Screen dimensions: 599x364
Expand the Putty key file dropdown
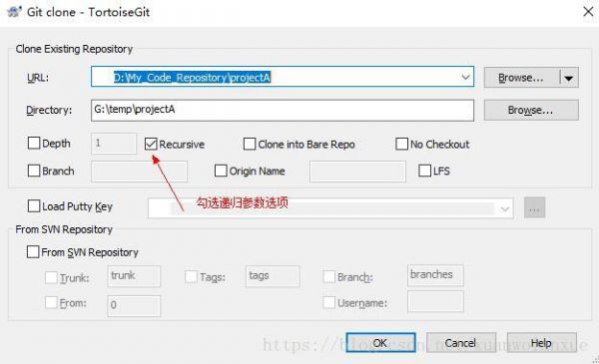coord(505,208)
